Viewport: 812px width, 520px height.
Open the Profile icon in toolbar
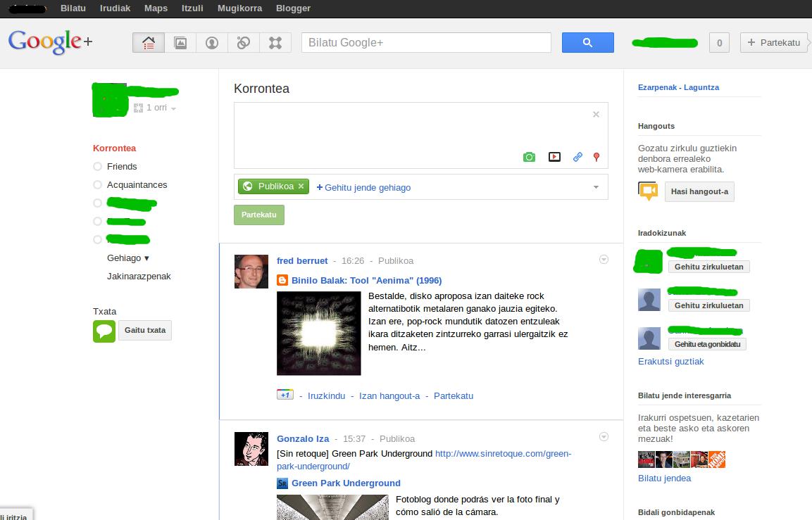point(212,43)
